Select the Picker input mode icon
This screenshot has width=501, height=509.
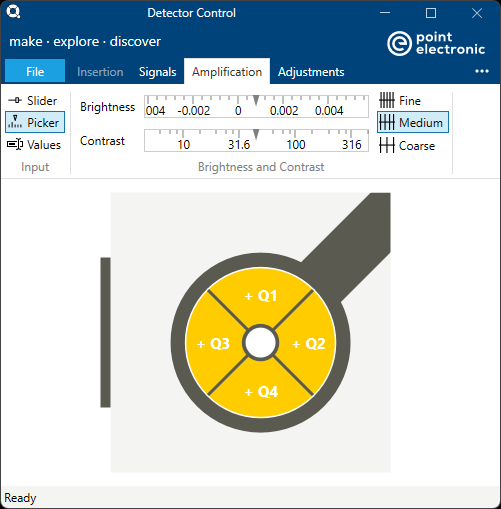pyautogui.click(x=15, y=122)
